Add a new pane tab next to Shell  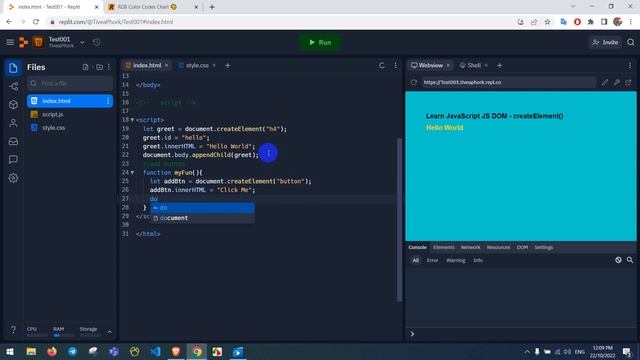pyautogui.click(x=500, y=65)
